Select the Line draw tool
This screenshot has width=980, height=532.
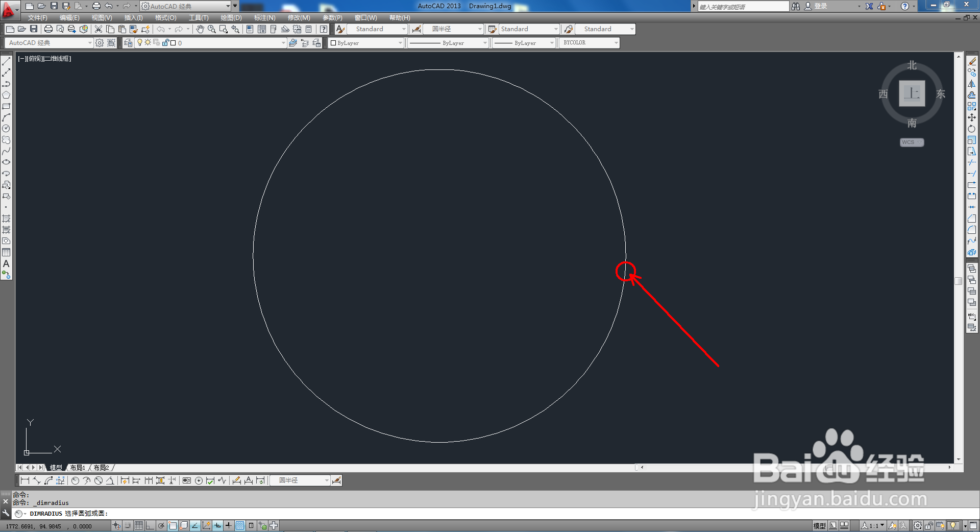[x=6, y=61]
